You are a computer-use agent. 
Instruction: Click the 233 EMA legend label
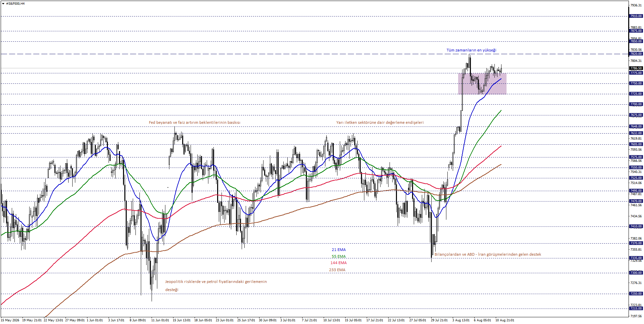coord(337,270)
